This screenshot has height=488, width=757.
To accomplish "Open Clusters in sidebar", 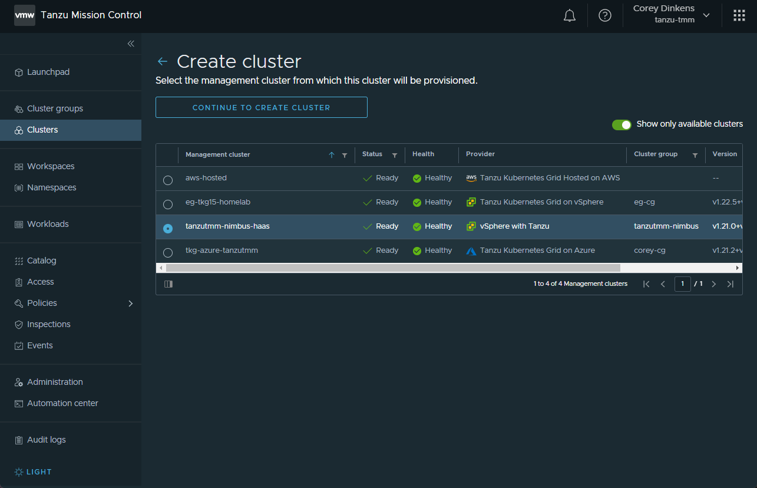I will click(x=70, y=130).
